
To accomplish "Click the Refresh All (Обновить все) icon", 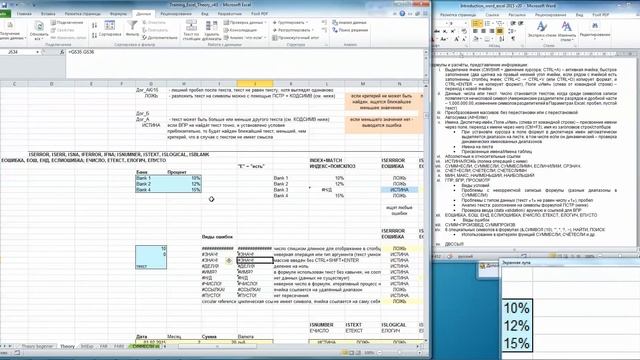I will click(39, 30).
